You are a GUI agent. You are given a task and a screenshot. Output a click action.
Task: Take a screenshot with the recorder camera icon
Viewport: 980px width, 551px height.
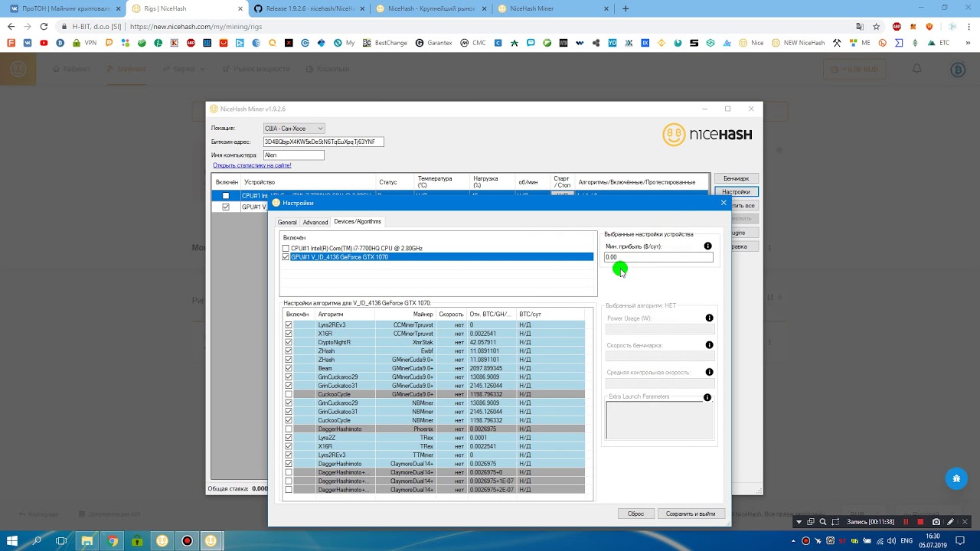[x=936, y=522]
